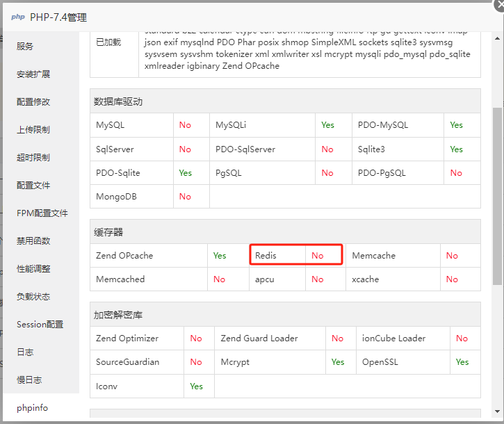This screenshot has height=424, width=504.
Task: Click the xcache cell
Action: pos(393,279)
